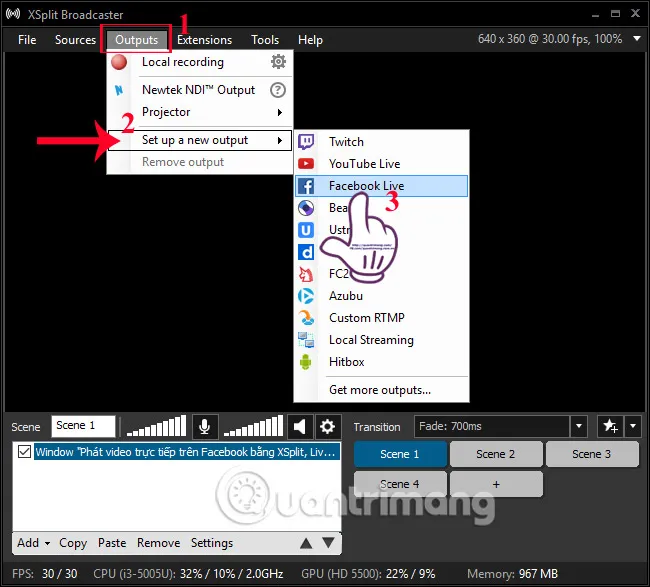650x587 pixels.
Task: Adjust the microphone volume level bars
Action: click(x=156, y=426)
